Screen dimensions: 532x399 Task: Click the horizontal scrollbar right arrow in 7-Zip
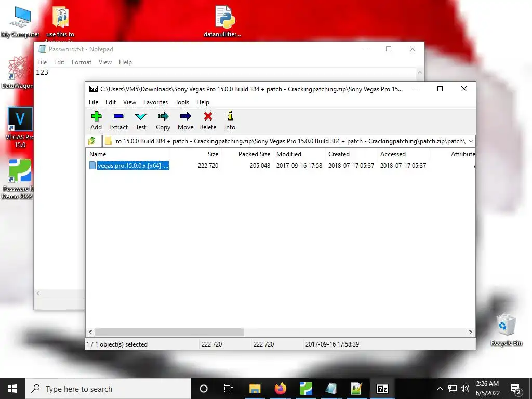click(x=470, y=332)
